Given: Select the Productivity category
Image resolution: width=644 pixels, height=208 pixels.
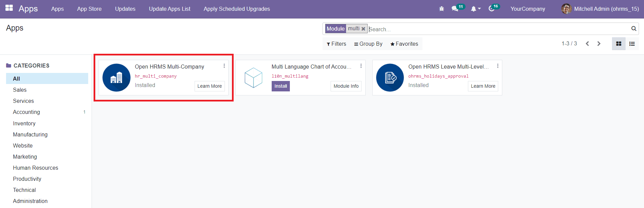Looking at the screenshot, I should 47,179.
